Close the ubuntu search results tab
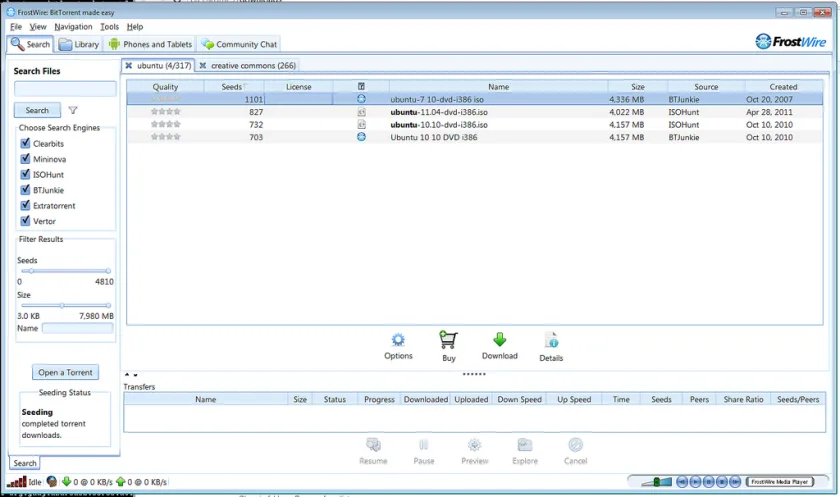 click(x=129, y=65)
